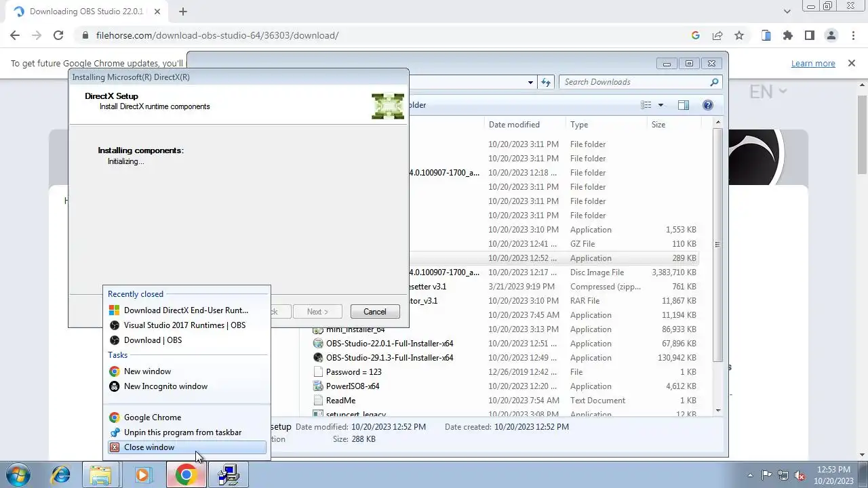Screen dimensions: 868x488
Task: Open Explorer help question mark icon
Action: (x=708, y=105)
